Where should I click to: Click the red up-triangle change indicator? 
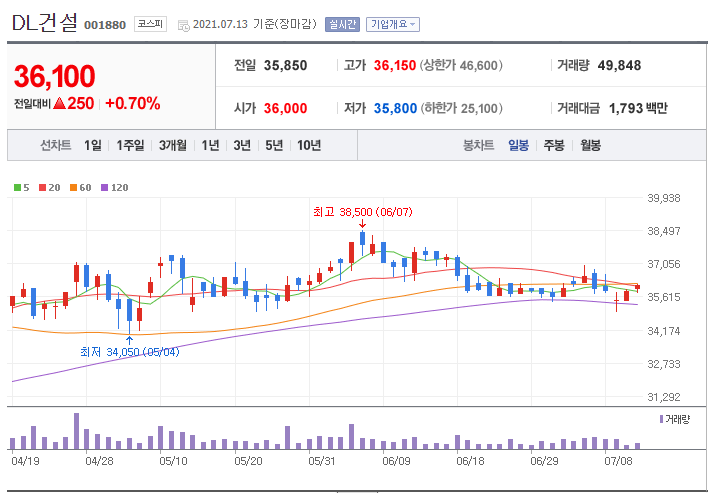click(x=60, y=104)
